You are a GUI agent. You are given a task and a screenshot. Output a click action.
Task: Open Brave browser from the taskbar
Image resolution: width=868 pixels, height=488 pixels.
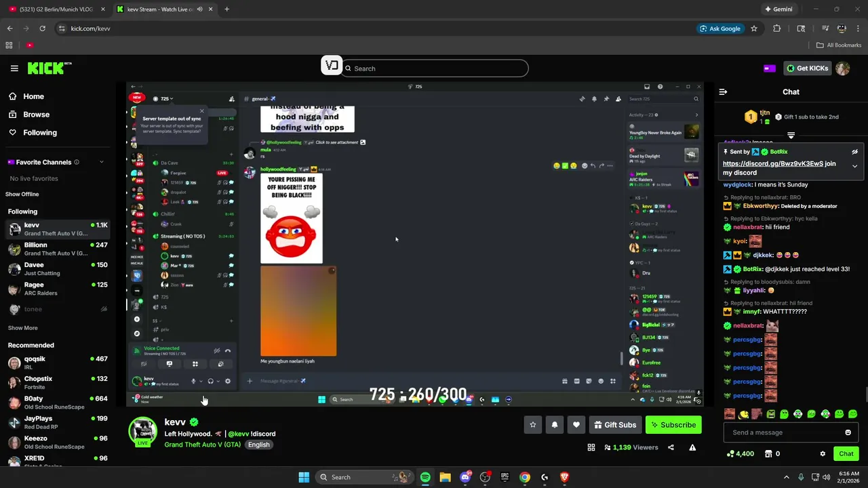[x=564, y=477]
